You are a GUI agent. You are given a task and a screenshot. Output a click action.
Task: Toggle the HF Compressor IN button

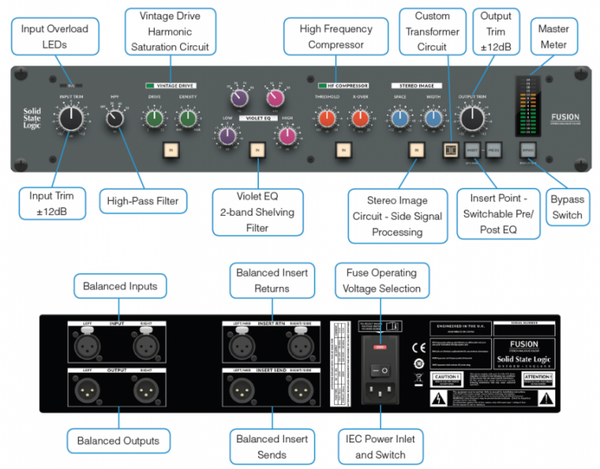coord(341,151)
